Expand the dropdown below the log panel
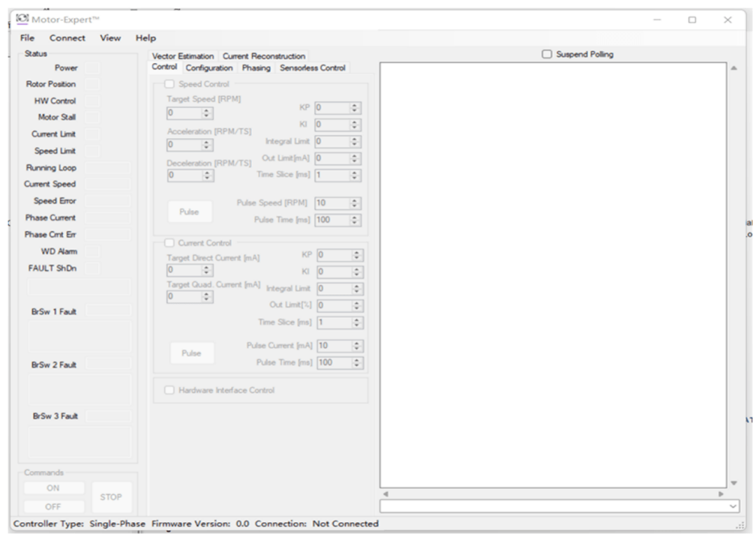This screenshot has height=546, width=756. pyautogui.click(x=733, y=505)
